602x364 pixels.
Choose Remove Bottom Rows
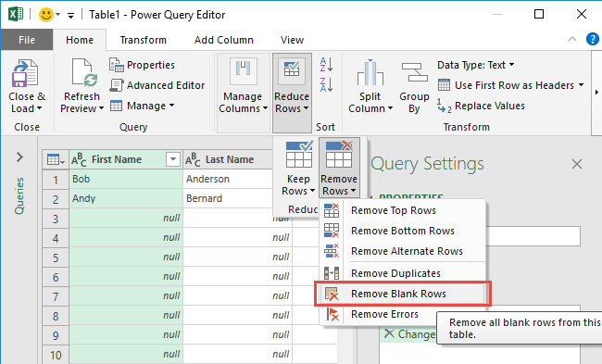[402, 231]
